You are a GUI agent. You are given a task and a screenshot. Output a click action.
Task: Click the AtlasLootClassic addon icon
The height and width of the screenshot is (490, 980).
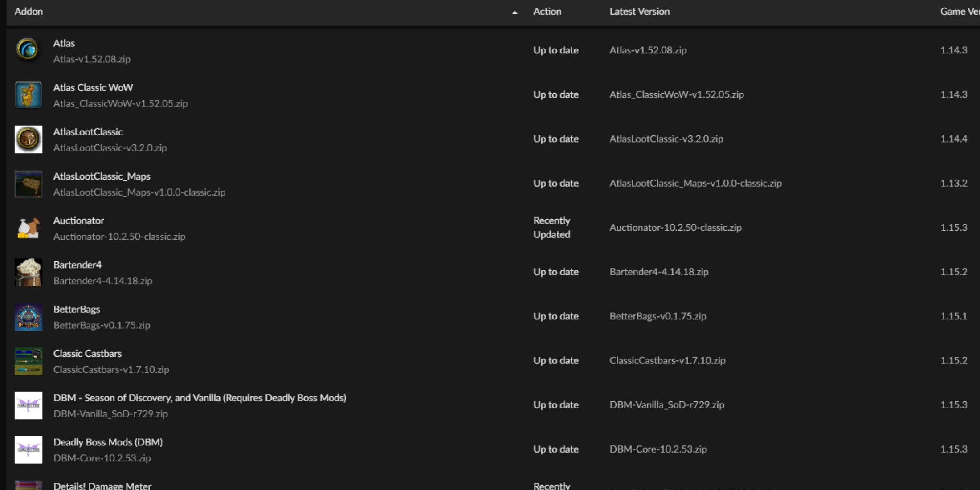click(x=28, y=139)
